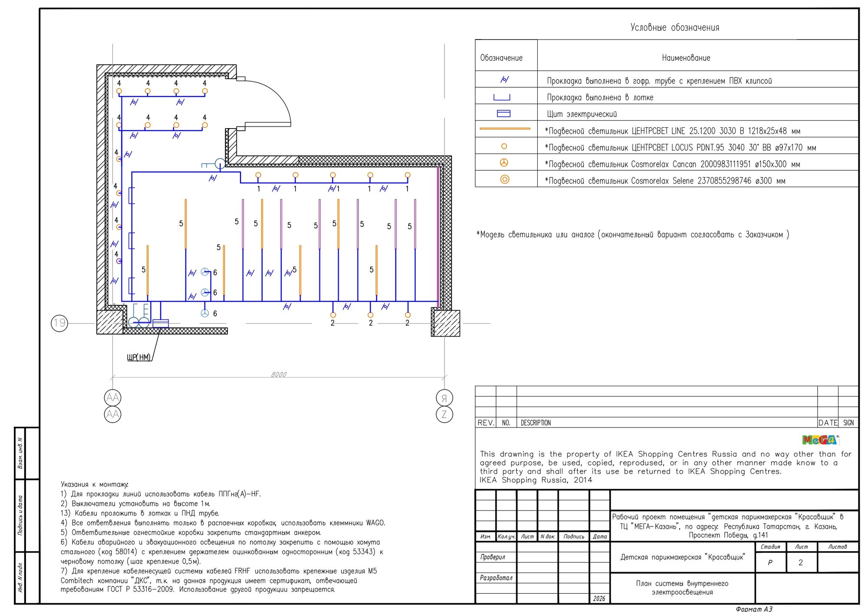Select the corrugated pipe symbol in the legend

[504, 79]
